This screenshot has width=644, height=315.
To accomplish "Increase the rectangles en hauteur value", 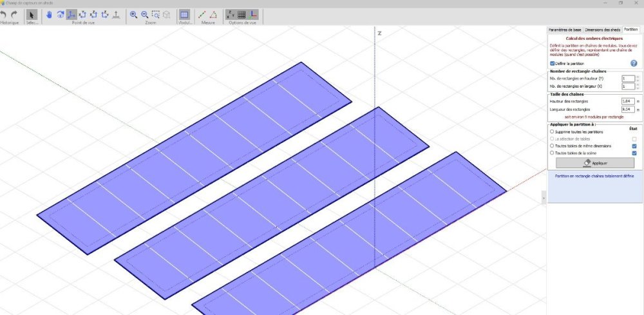I will (x=638, y=77).
